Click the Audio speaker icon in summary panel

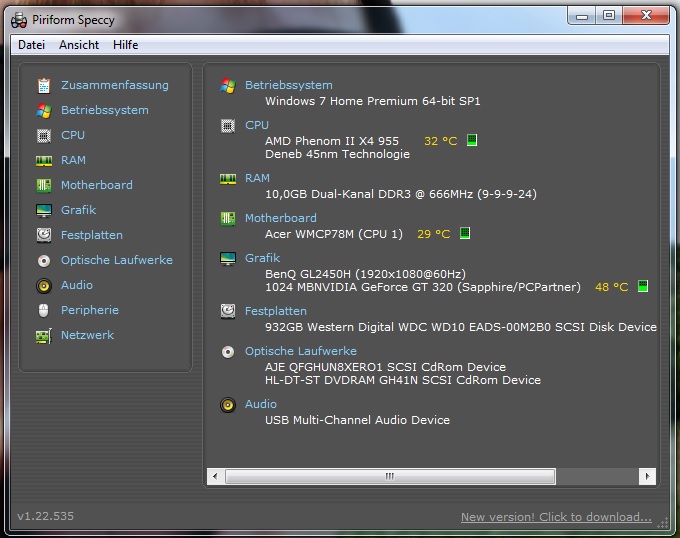pyautogui.click(x=228, y=405)
